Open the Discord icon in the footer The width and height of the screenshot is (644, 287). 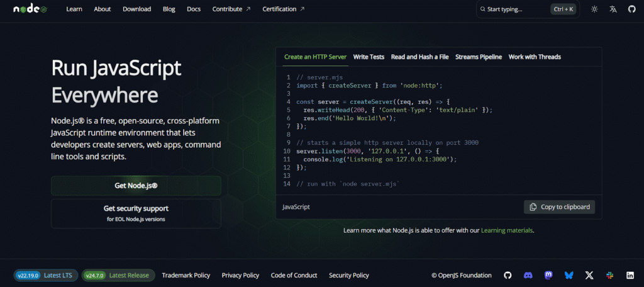click(x=528, y=275)
